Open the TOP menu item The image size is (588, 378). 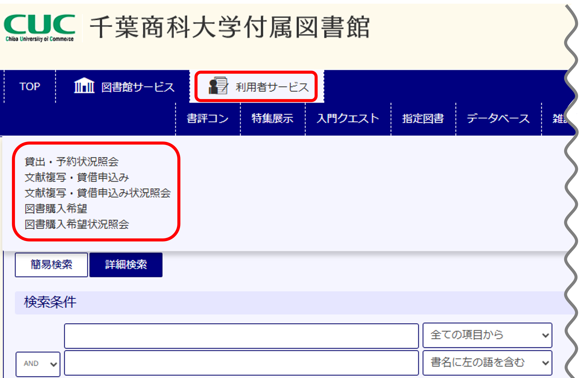click(30, 86)
